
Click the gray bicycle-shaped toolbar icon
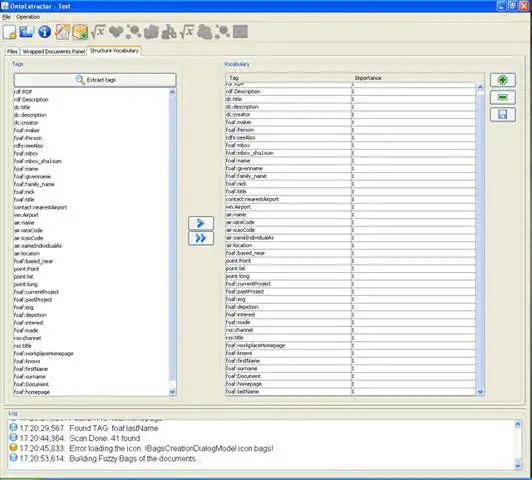[x=169, y=32]
